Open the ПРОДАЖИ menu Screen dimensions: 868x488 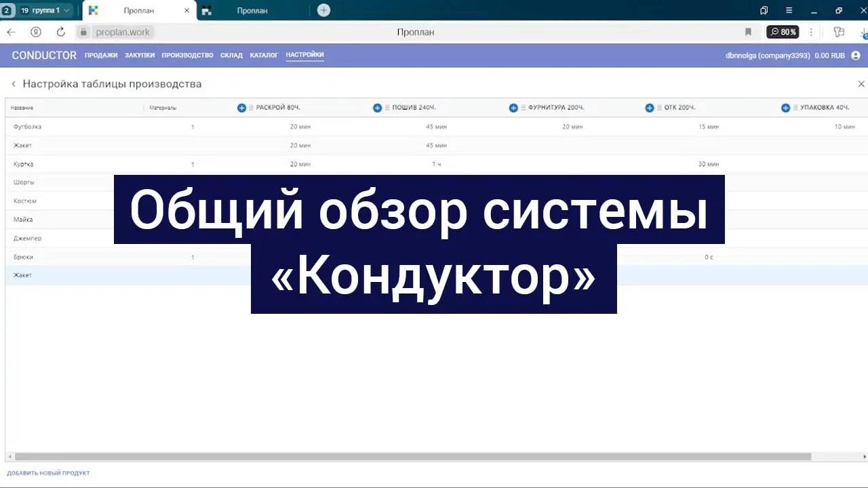tap(101, 56)
